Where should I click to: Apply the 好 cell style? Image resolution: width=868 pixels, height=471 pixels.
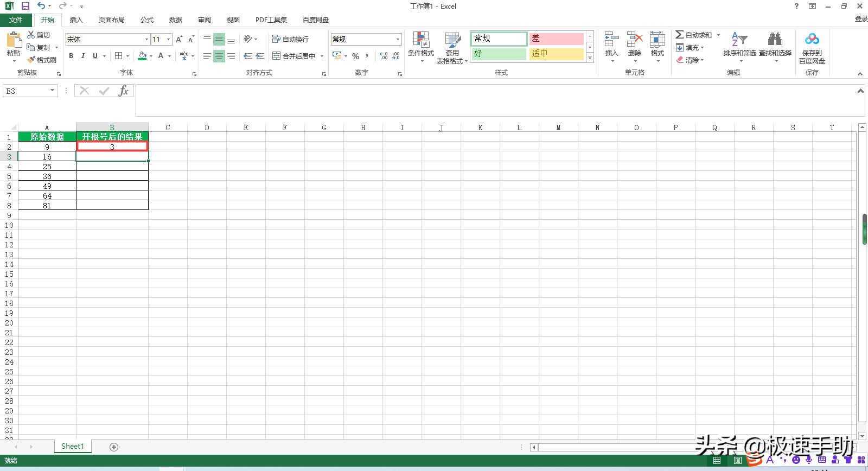[x=499, y=54]
